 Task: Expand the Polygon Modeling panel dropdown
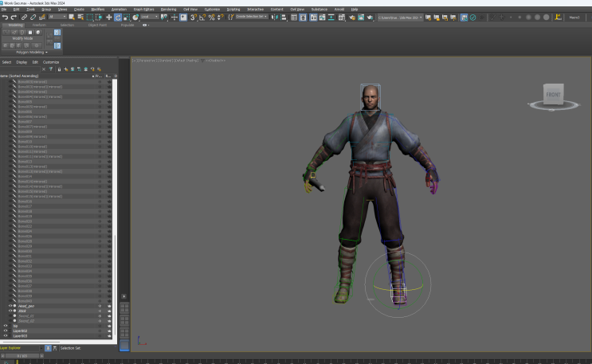(32, 52)
